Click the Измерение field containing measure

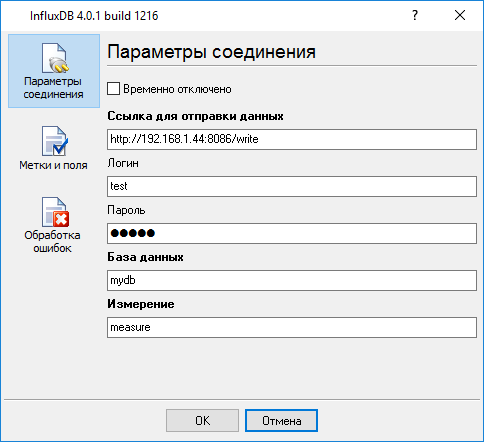click(x=292, y=327)
